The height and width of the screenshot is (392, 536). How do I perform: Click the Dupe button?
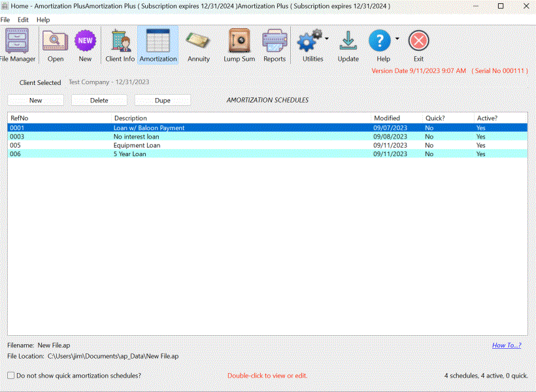coord(162,100)
